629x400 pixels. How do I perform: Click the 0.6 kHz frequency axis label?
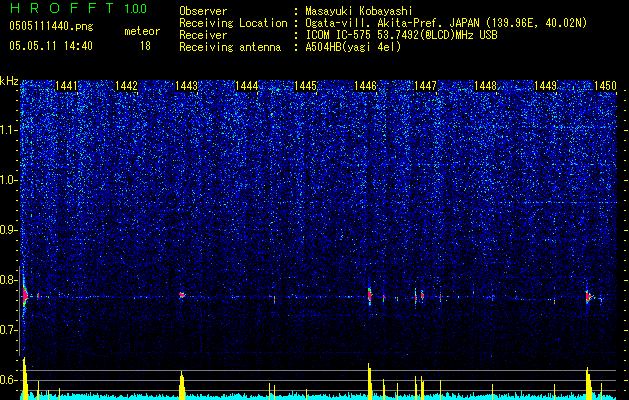coord(9,380)
